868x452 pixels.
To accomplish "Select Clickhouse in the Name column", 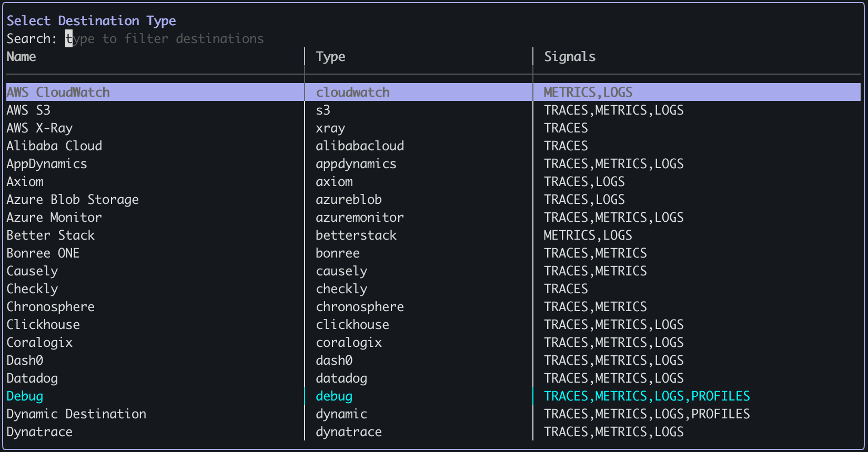I will click(43, 325).
